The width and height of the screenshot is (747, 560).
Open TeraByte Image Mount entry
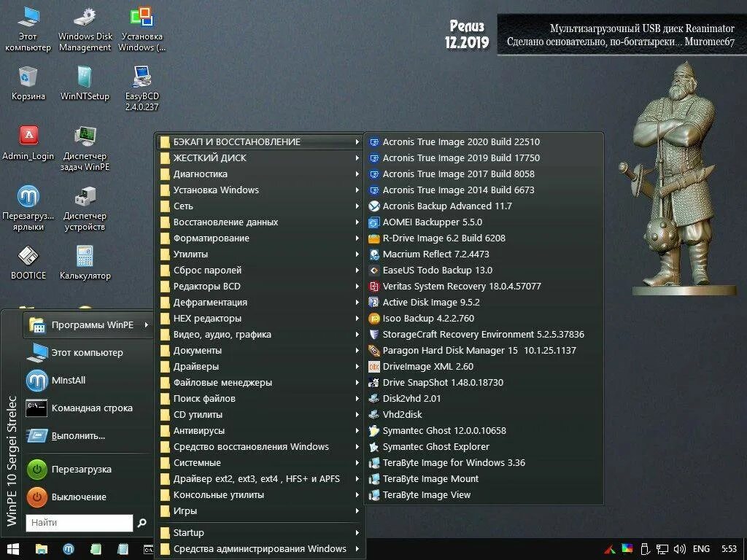click(x=484, y=479)
